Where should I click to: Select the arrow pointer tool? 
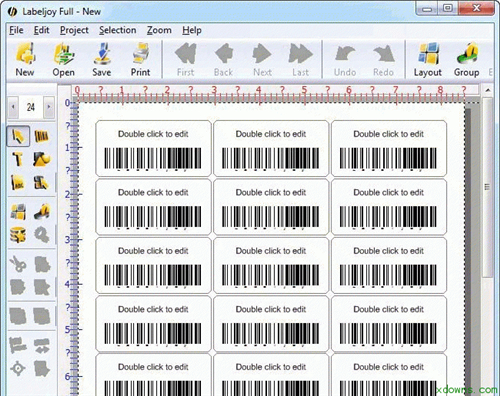pyautogui.click(x=18, y=136)
